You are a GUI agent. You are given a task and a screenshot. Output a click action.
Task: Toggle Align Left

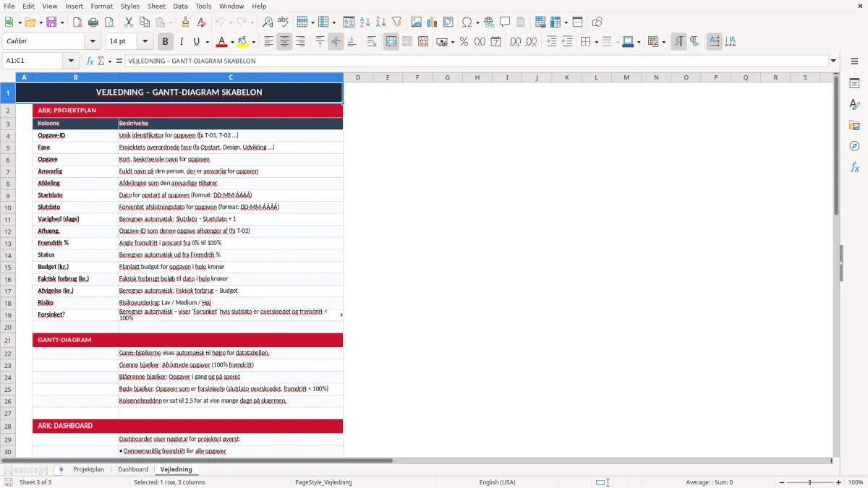coord(268,42)
